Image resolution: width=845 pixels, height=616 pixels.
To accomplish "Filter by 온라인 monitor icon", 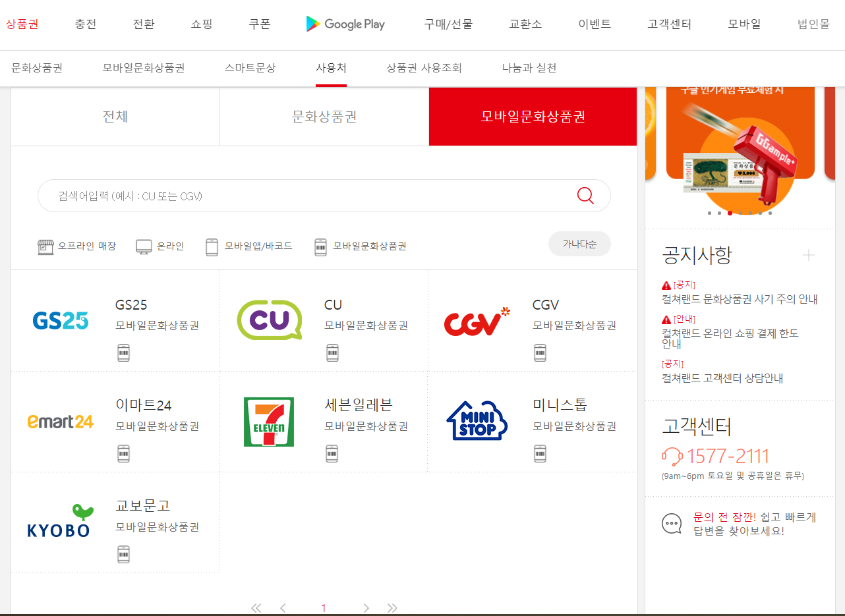I will pyautogui.click(x=144, y=246).
